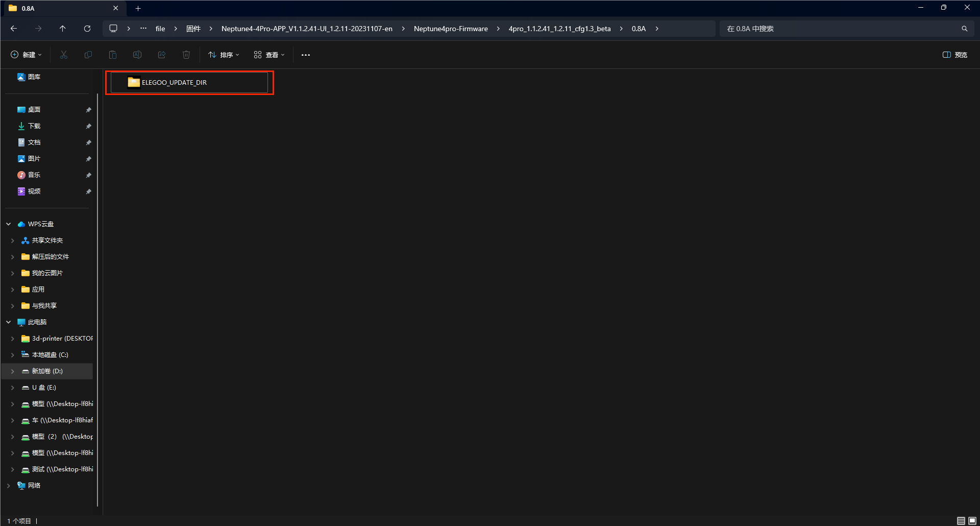Expand the 本地磁盘 (C:) tree node
Image resolution: width=980 pixels, height=526 pixels.
[12, 355]
